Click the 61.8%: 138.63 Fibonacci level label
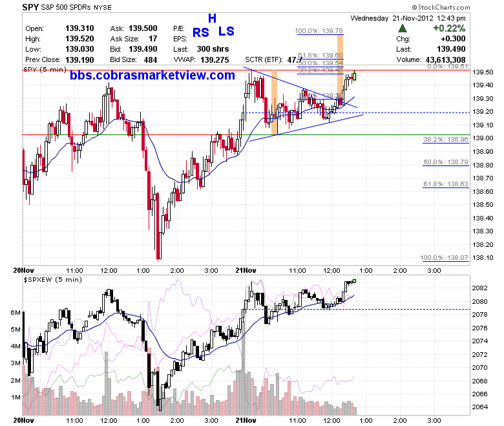 tap(445, 184)
